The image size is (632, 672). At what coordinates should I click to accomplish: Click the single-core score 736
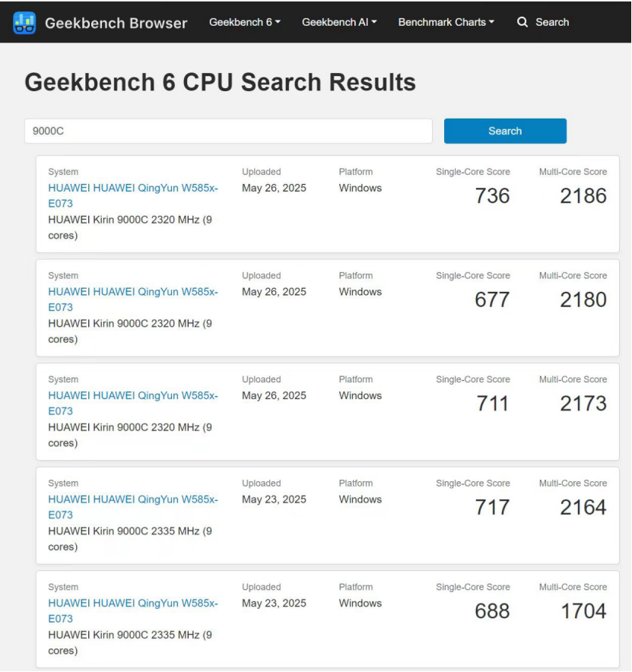492,196
